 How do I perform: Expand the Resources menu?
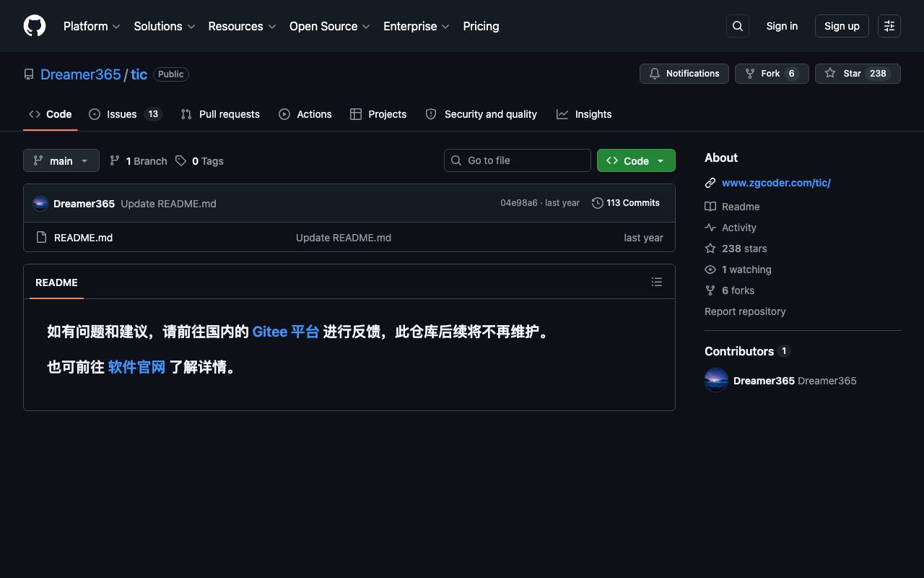pos(242,26)
